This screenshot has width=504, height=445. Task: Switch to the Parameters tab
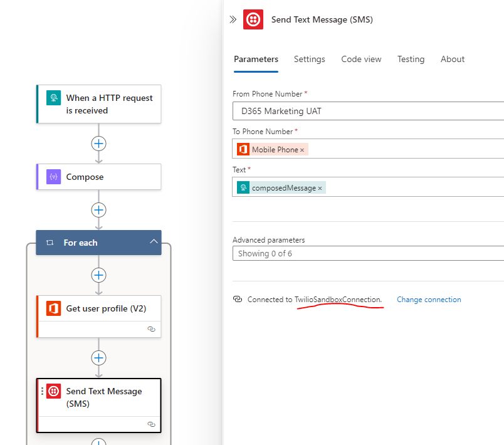click(x=256, y=60)
